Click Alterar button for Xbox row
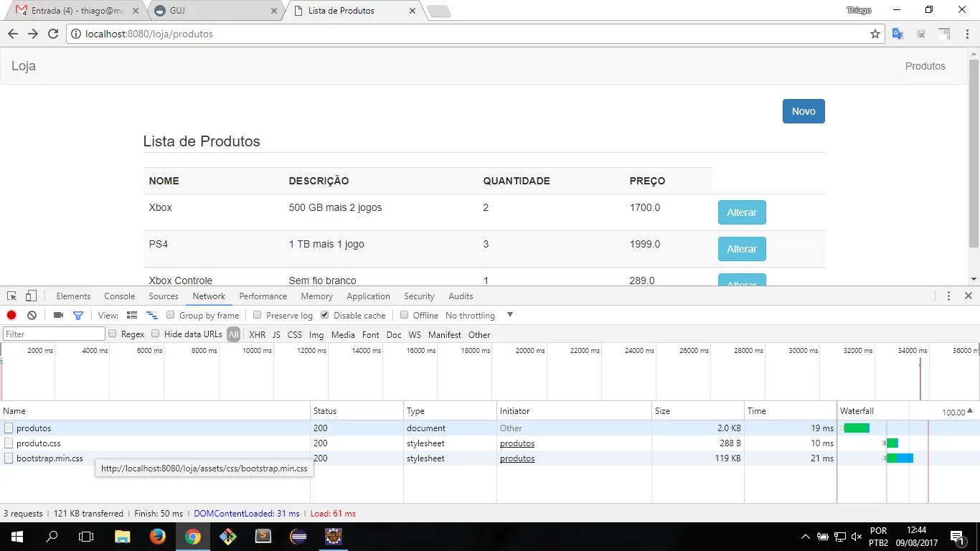 pos(742,212)
